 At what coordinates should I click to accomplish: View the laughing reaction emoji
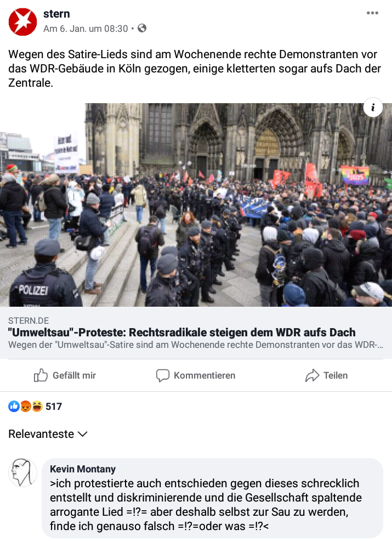click(37, 407)
